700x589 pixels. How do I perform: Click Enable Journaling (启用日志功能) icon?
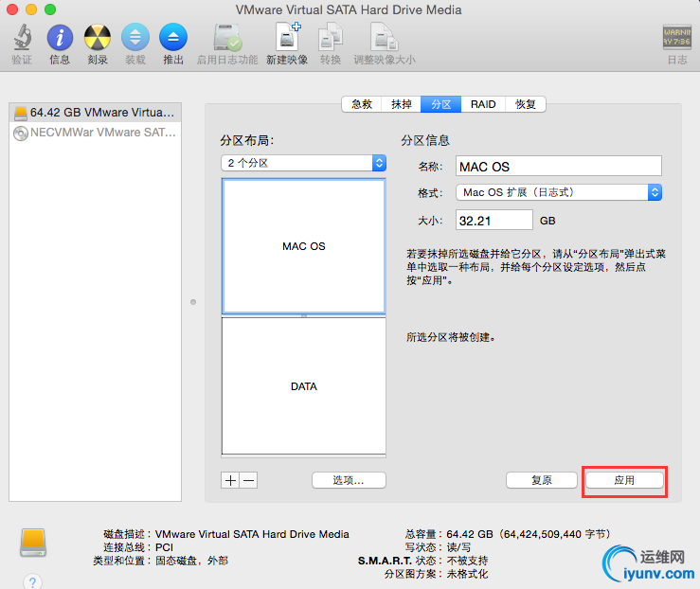coord(227,37)
